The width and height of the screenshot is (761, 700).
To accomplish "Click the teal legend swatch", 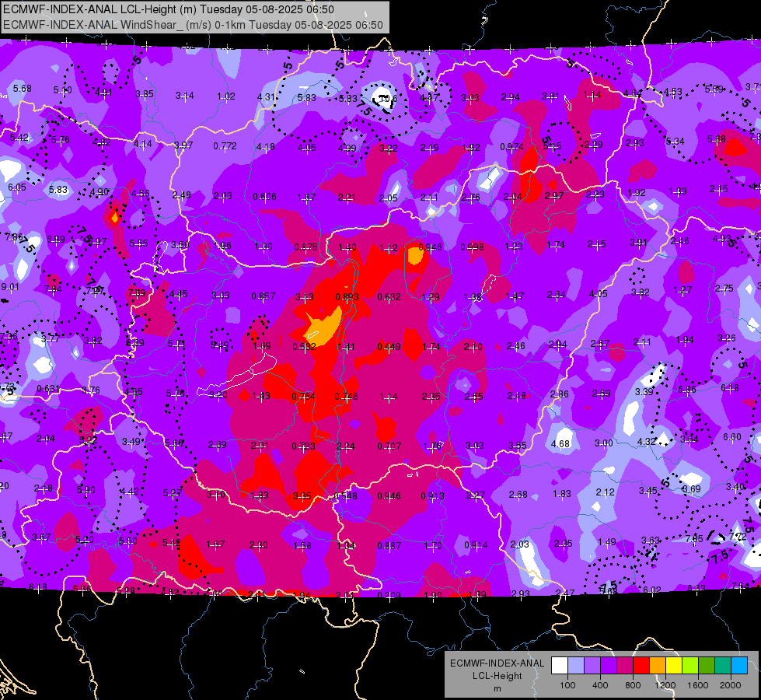I will point(723,665).
